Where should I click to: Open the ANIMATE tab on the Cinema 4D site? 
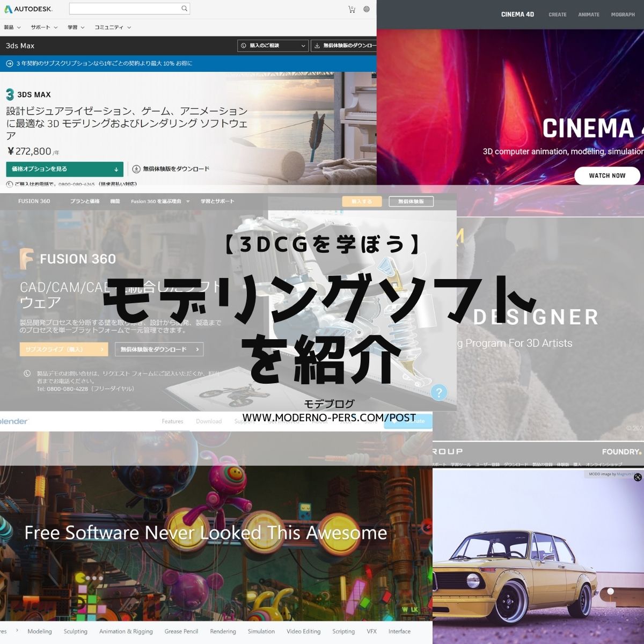[589, 14]
